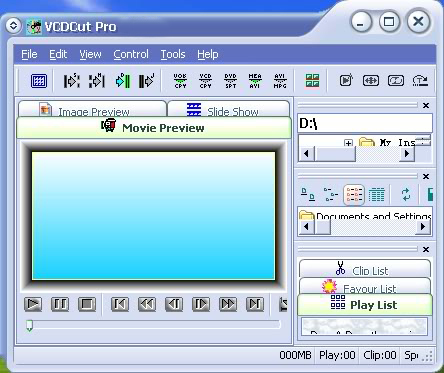
Task: Click the green-red four-pane grid icon
Action: [x=312, y=81]
